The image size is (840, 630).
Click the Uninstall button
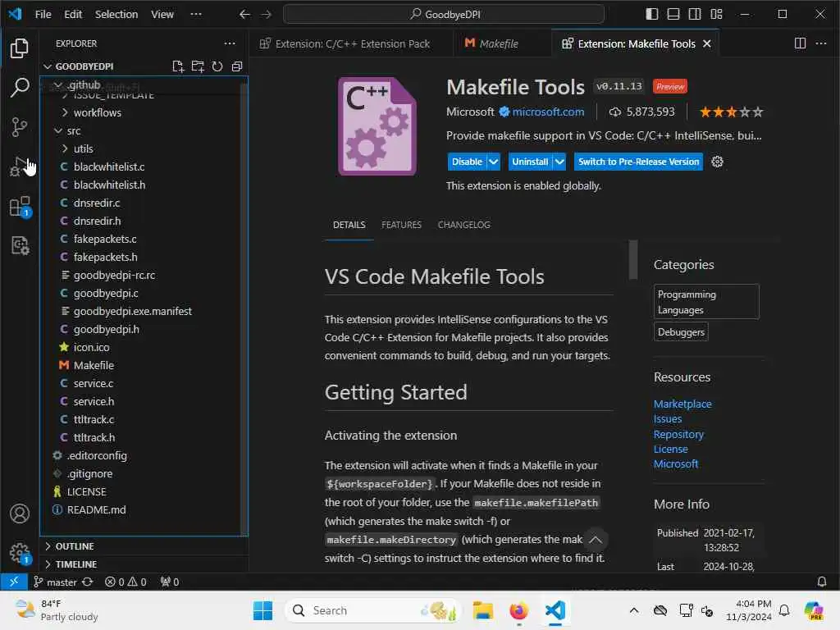(x=530, y=162)
